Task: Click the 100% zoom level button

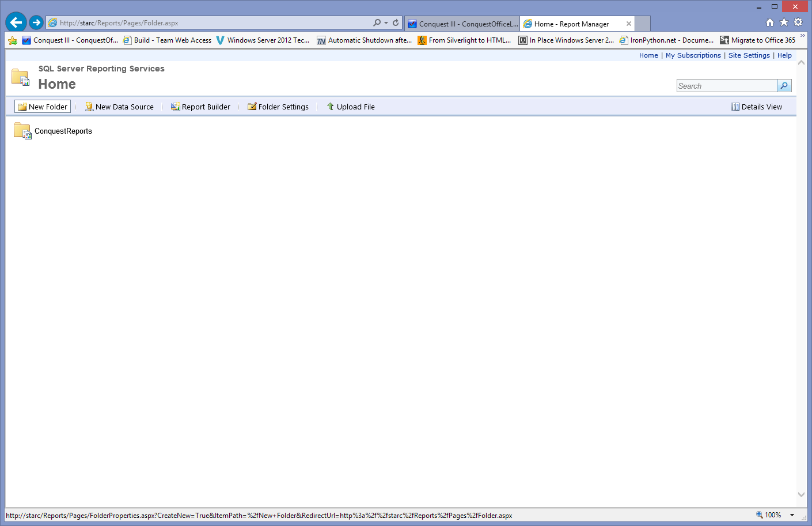Action: [x=769, y=515]
